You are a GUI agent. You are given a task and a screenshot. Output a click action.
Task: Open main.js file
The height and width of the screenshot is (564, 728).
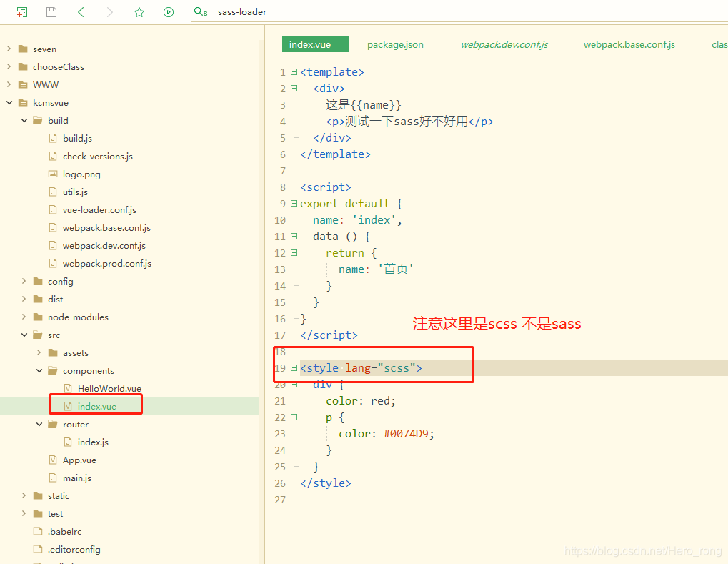[x=77, y=478]
